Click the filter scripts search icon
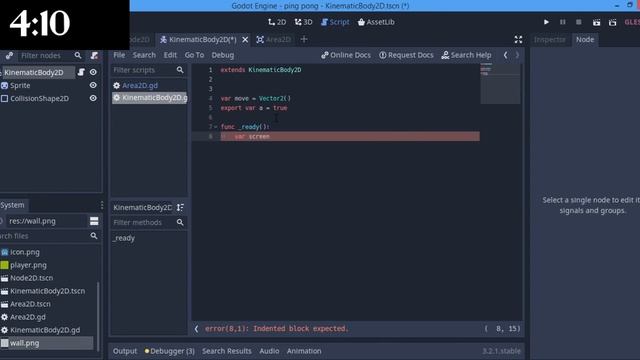The width and height of the screenshot is (640, 360). click(180, 70)
